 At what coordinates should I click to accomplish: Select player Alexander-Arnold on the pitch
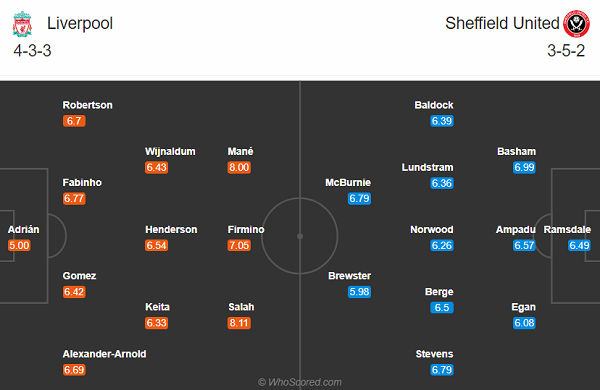tap(104, 354)
